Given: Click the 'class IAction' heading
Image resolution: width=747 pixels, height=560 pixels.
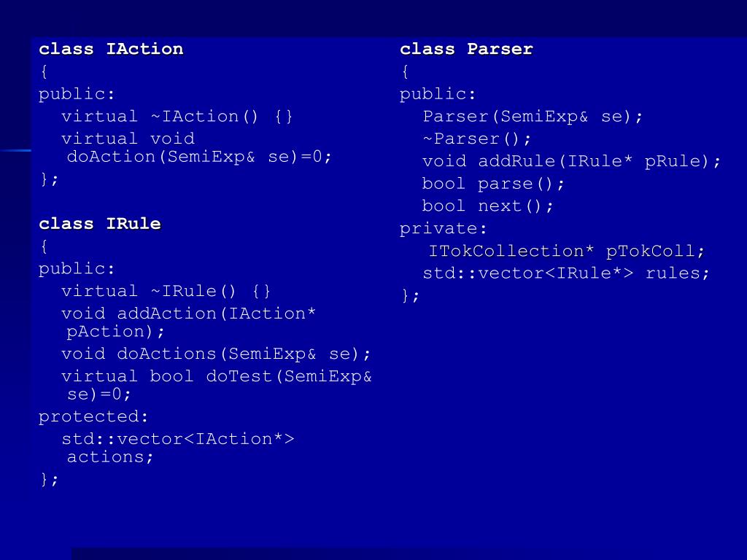Looking at the screenshot, I should (111, 49).
